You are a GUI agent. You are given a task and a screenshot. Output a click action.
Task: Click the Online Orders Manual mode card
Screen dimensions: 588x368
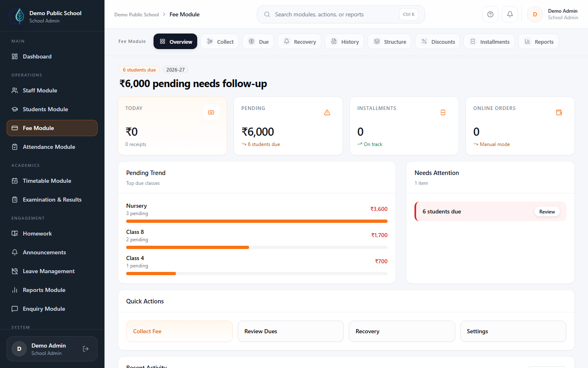[520, 126]
